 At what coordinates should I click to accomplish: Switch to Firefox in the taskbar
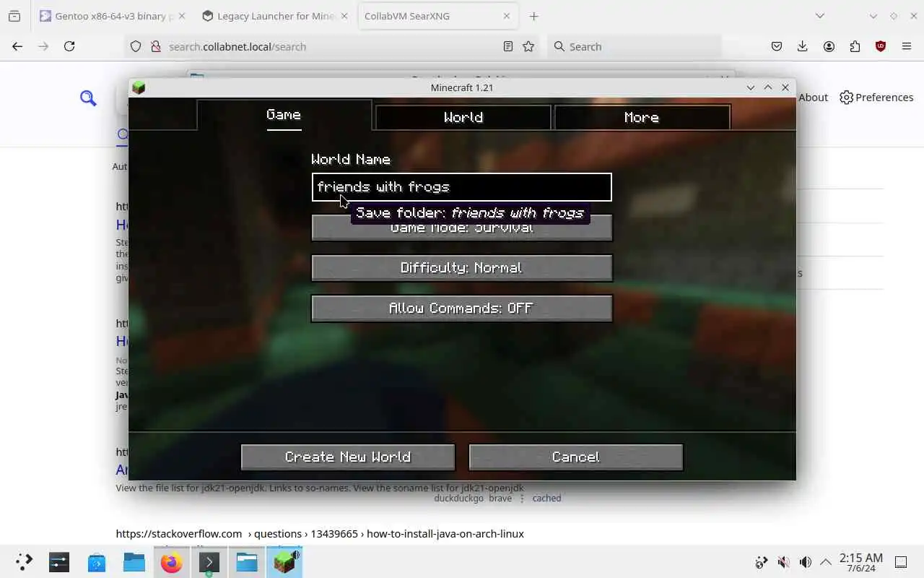tap(172, 562)
